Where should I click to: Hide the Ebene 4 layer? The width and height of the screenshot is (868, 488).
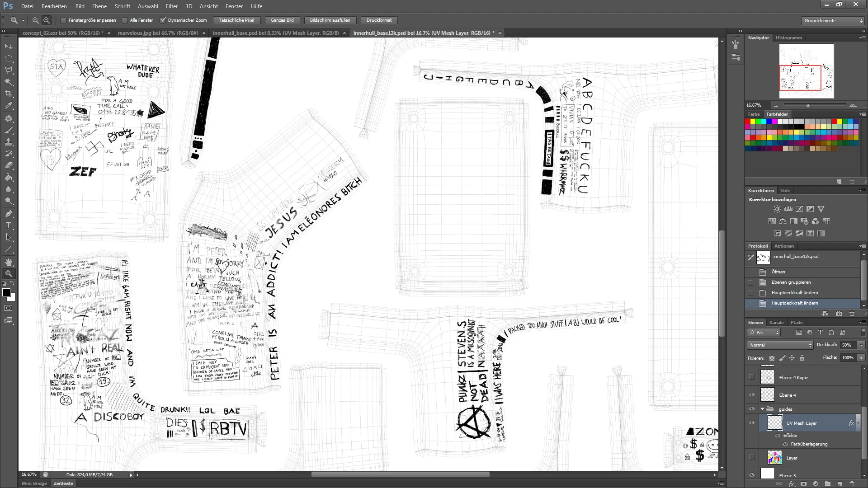pos(752,395)
